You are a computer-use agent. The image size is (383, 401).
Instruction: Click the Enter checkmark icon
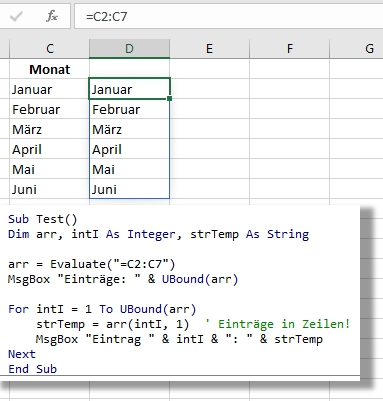pos(16,16)
